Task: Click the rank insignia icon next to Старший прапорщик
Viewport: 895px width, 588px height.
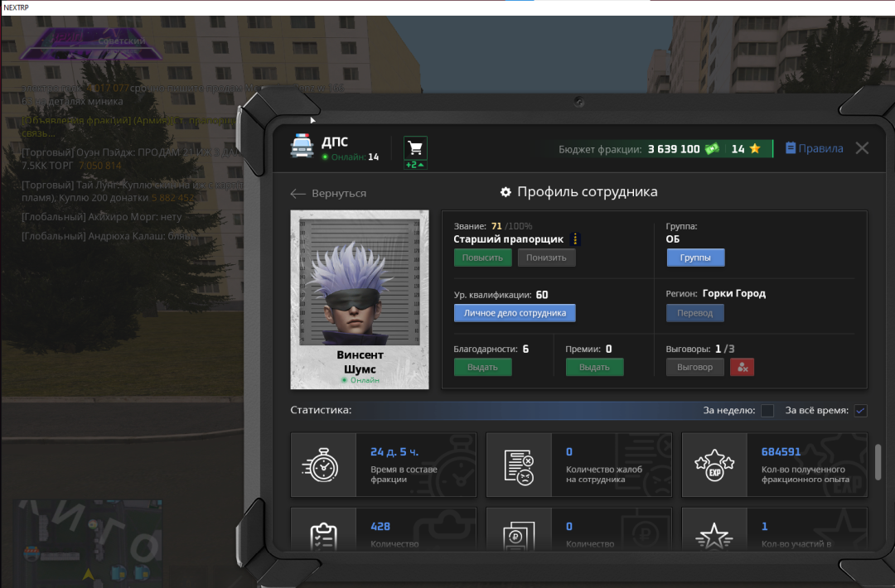Action: pyautogui.click(x=576, y=239)
